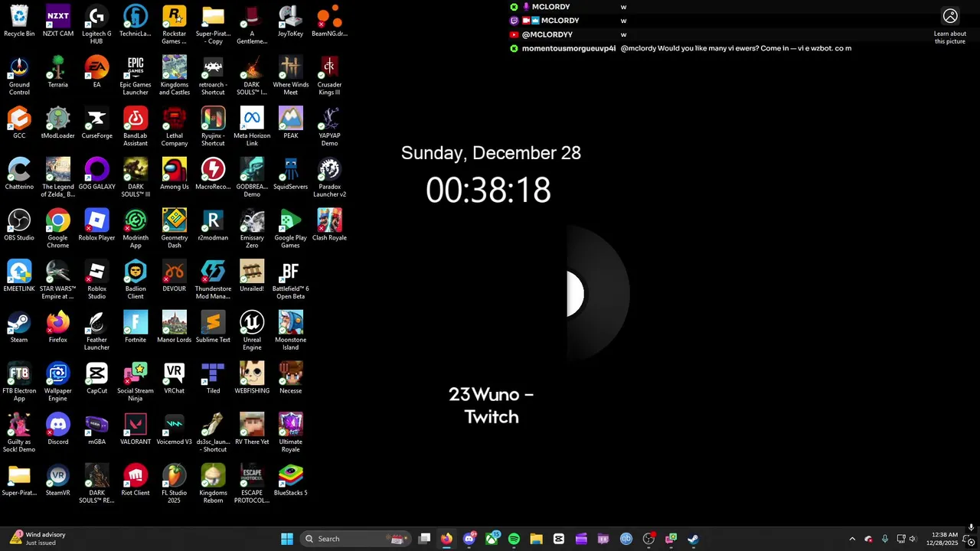Click the taskbar Search box

coord(355,539)
